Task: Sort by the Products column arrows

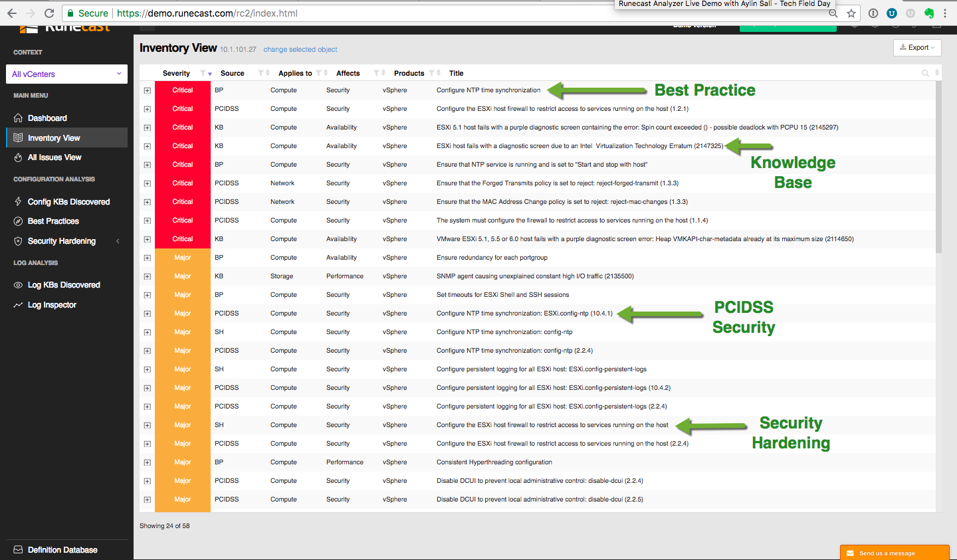Action: (x=439, y=73)
